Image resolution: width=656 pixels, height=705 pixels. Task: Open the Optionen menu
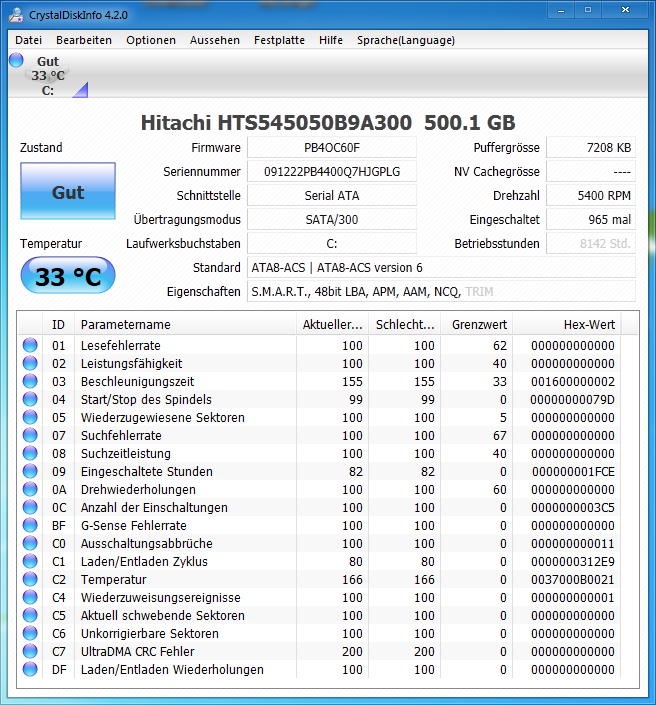point(151,40)
